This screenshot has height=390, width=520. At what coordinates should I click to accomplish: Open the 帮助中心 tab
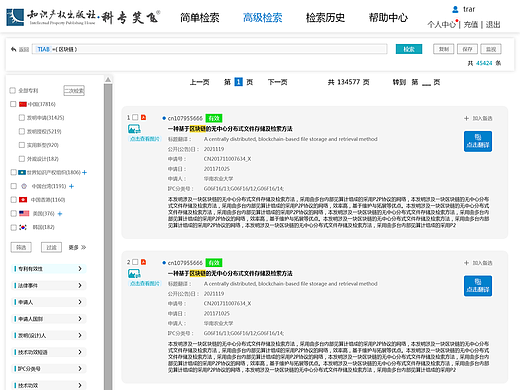pyautogui.click(x=388, y=17)
